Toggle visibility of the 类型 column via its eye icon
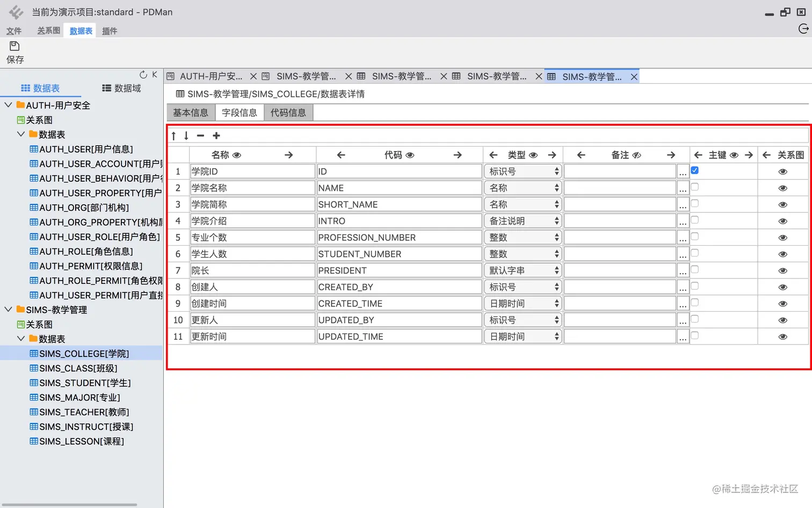The height and width of the screenshot is (508, 812). [x=533, y=155]
